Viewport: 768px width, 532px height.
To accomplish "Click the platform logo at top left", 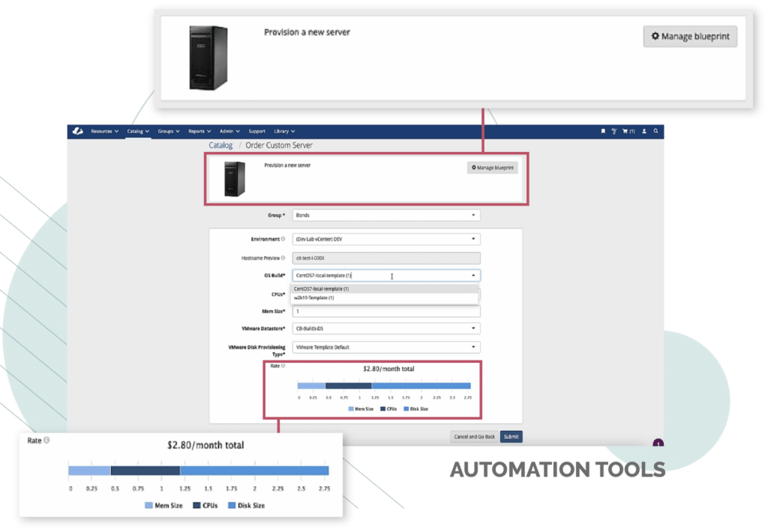I will 78,131.
